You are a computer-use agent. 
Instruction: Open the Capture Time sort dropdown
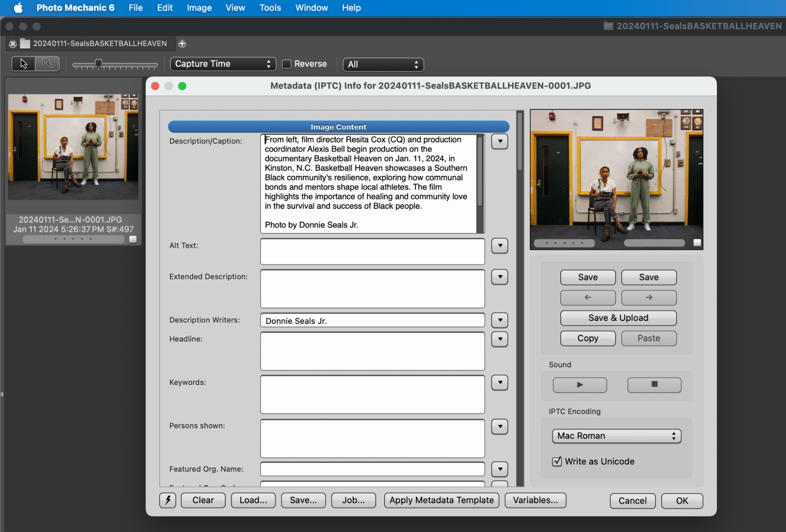(x=223, y=64)
